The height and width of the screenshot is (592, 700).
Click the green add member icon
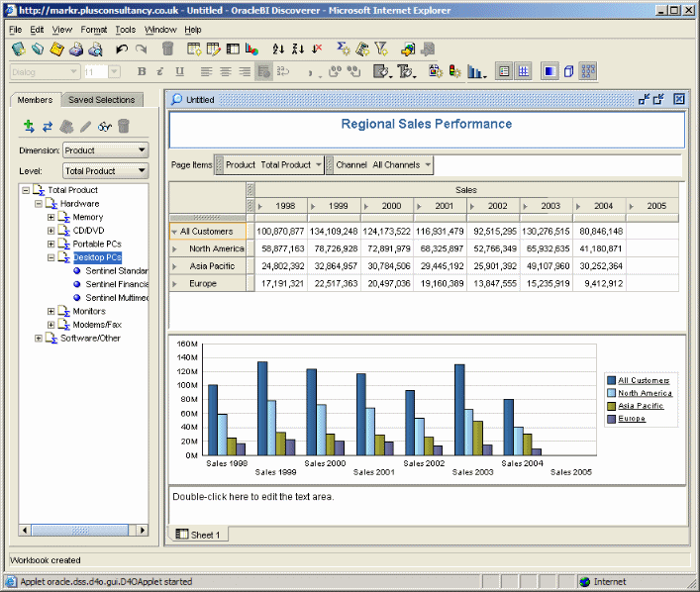click(29, 126)
